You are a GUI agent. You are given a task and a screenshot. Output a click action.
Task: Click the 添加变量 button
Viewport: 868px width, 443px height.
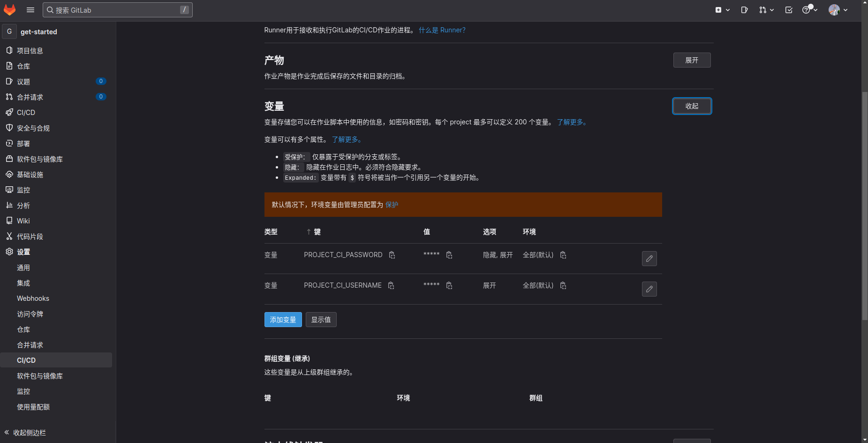[x=283, y=320]
